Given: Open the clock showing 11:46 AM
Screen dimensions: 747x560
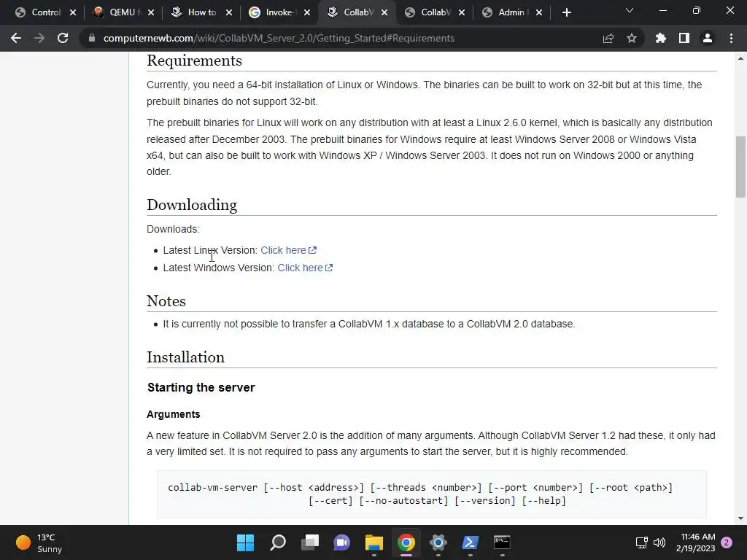Looking at the screenshot, I should click(695, 542).
